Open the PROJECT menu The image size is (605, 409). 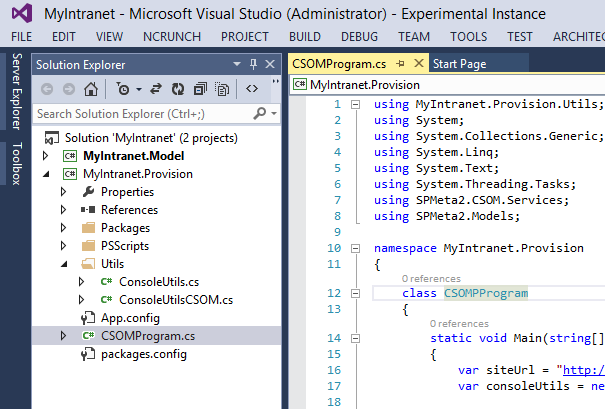click(245, 37)
